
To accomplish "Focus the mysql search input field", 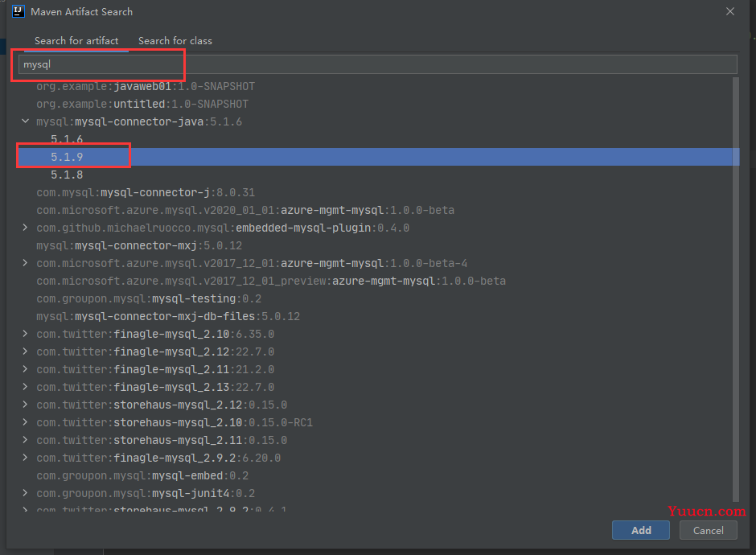I will click(x=377, y=64).
